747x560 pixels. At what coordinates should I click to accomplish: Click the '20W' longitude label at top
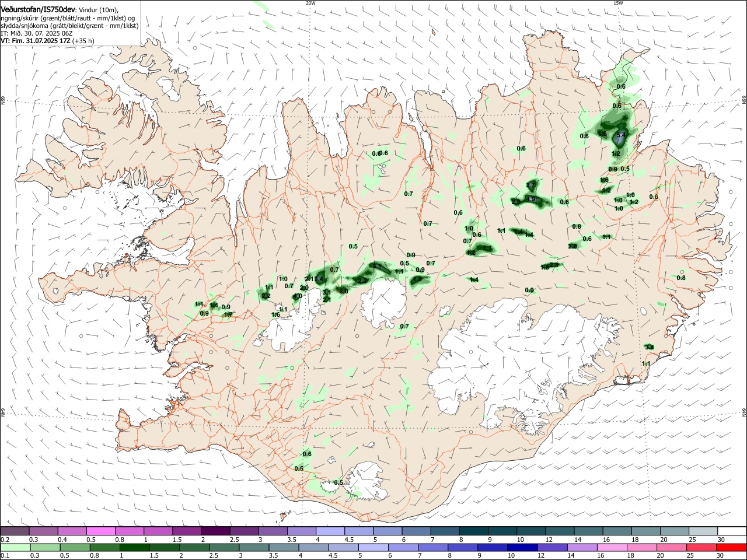310,3
